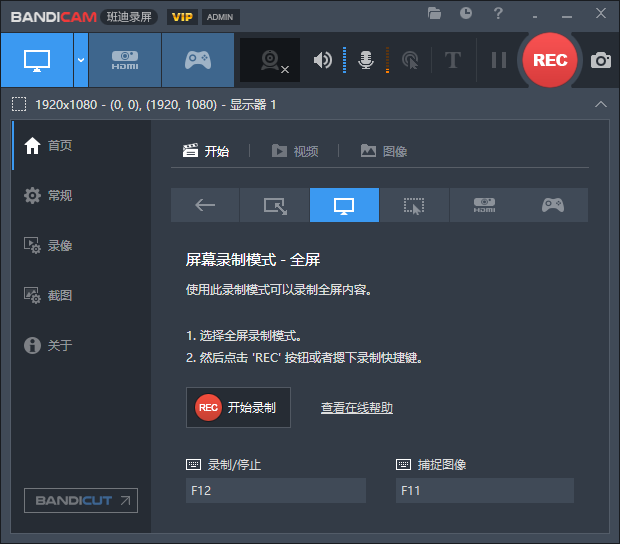Select rectangle area recording mode icon

click(275, 205)
